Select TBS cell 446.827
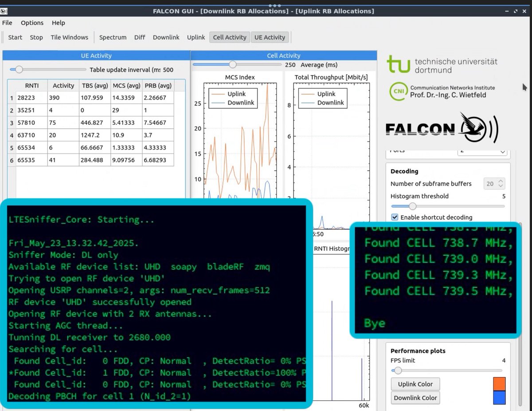The height and width of the screenshot is (411, 532). (95, 123)
